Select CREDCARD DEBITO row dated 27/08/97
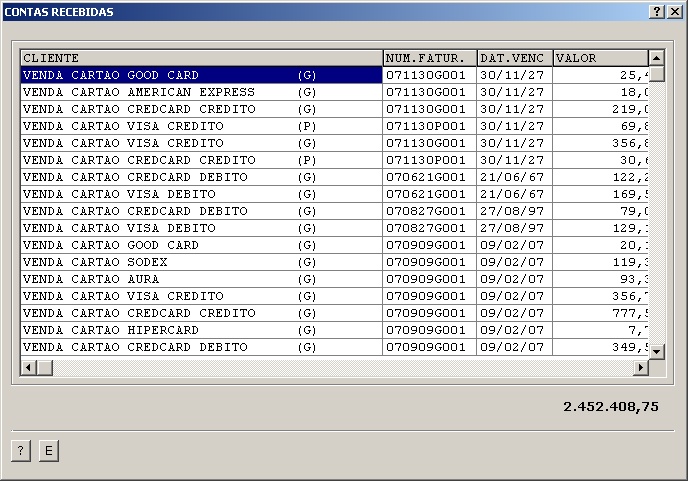This screenshot has width=688, height=481. [334, 211]
